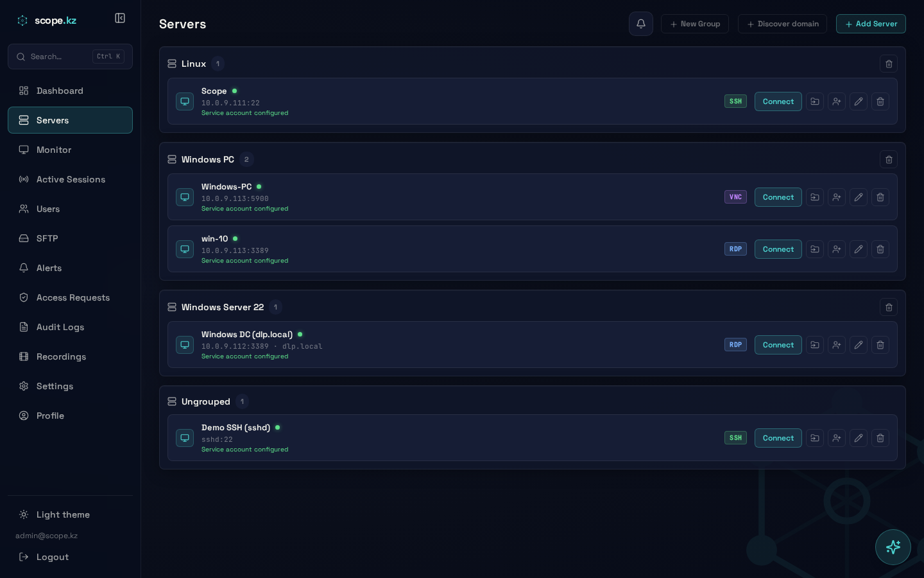Click the scope.kz logo
924x578 pixels.
pyautogui.click(x=47, y=21)
